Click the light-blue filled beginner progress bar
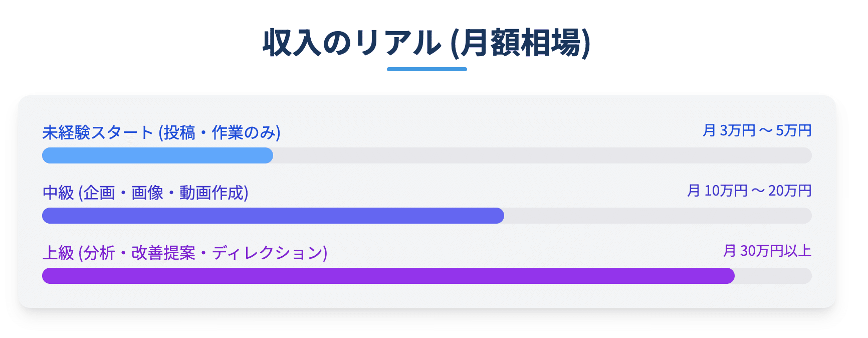This screenshot has height=338, width=868. (157, 155)
